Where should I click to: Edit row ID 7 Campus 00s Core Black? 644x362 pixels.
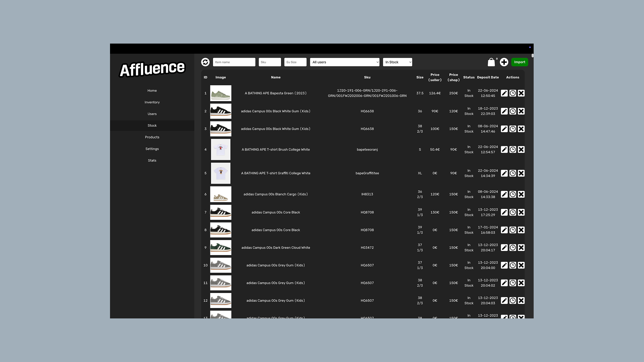pos(504,213)
